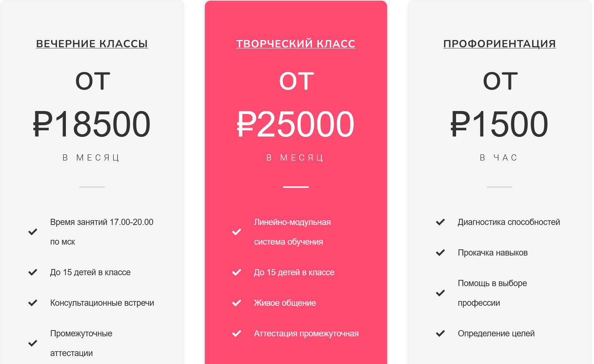Open the Профориентация heading link
594x364 pixels.
[499, 44]
